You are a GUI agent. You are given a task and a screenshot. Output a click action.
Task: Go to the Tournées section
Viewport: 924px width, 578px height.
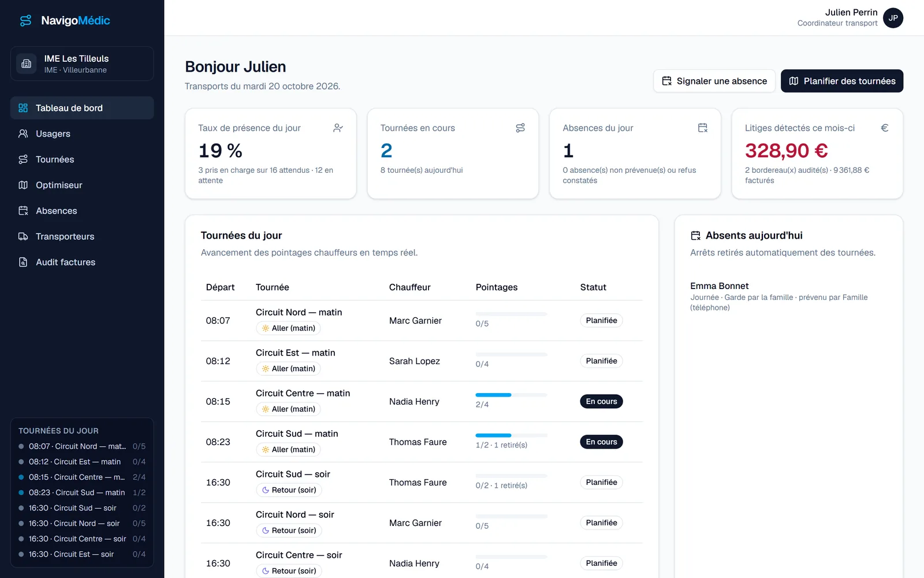[82, 160]
